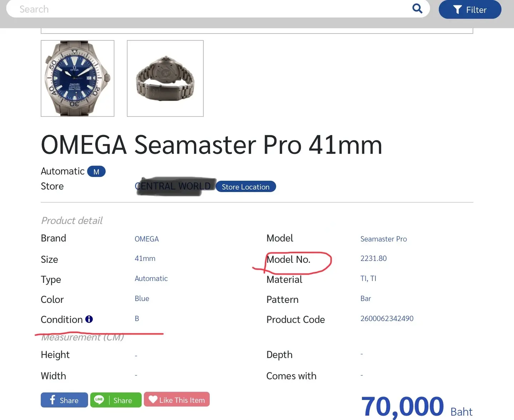The height and width of the screenshot is (420, 514).
Task: Open the OMEGA brand link
Action: [146, 239]
